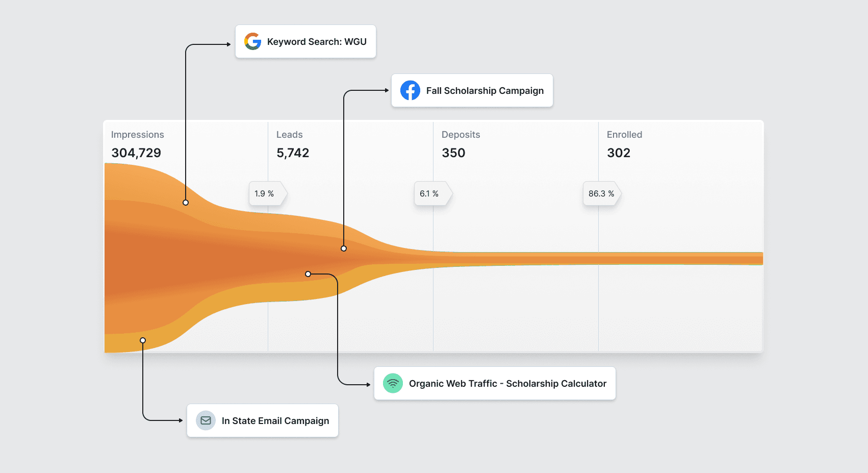Click the 86.3 % conversion rate badge
Viewport: 868px width, 473px height.
[602, 194]
